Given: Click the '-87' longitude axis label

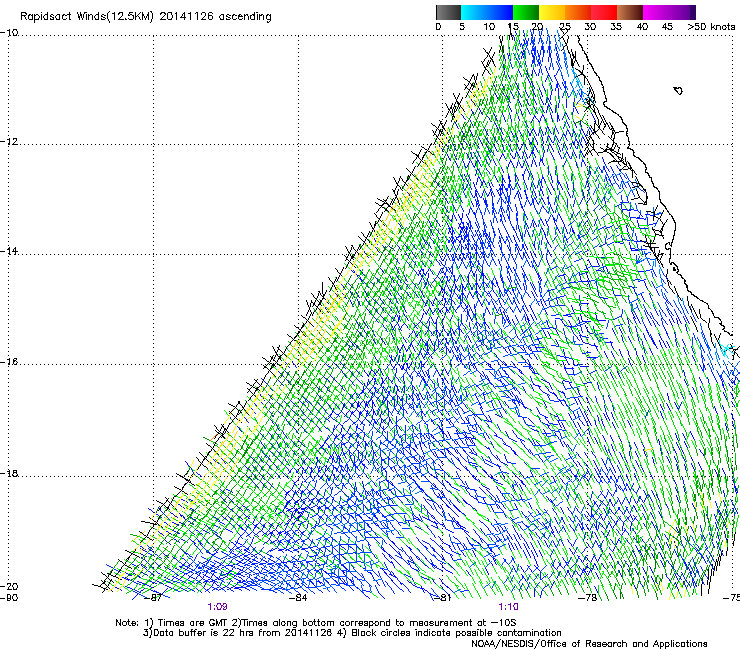Looking at the screenshot, I should point(153,598).
